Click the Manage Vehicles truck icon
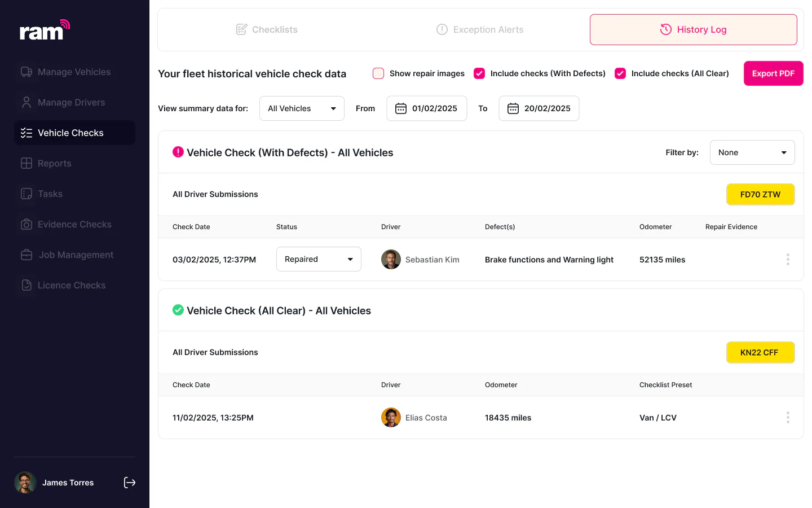The height and width of the screenshot is (508, 812). (x=27, y=72)
